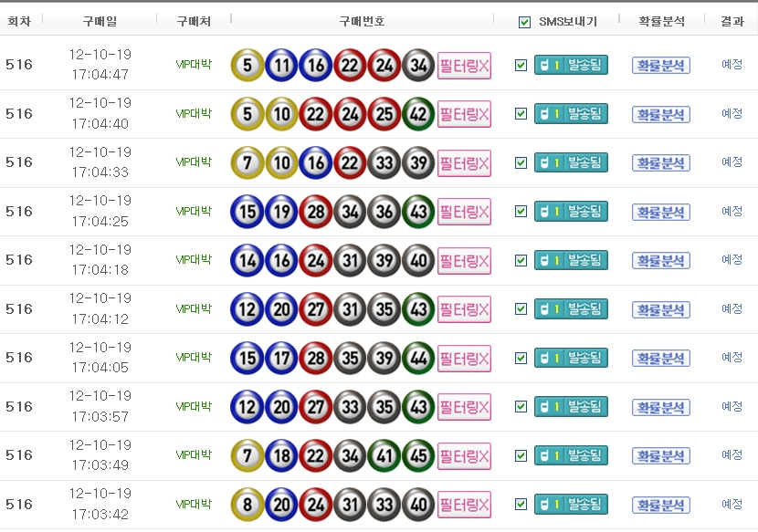Toggle the SMS보내기 header checkbox
Image resolution: width=758 pixels, height=532 pixels.
point(524,22)
